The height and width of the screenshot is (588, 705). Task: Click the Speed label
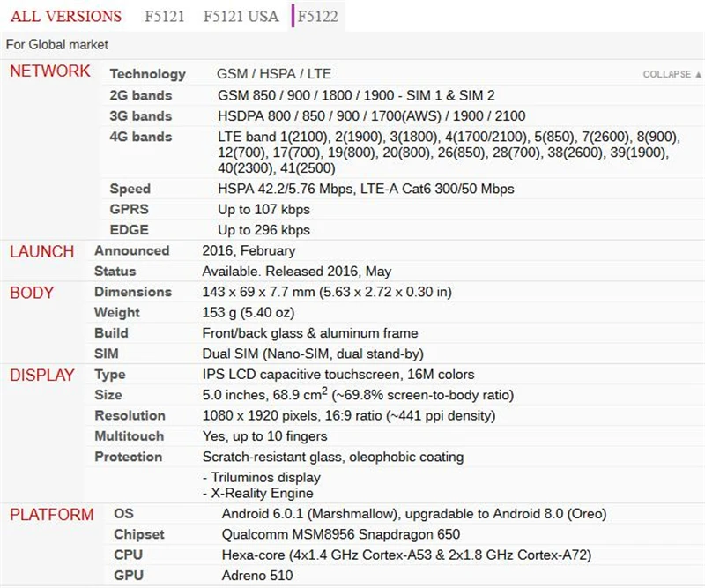point(130,189)
